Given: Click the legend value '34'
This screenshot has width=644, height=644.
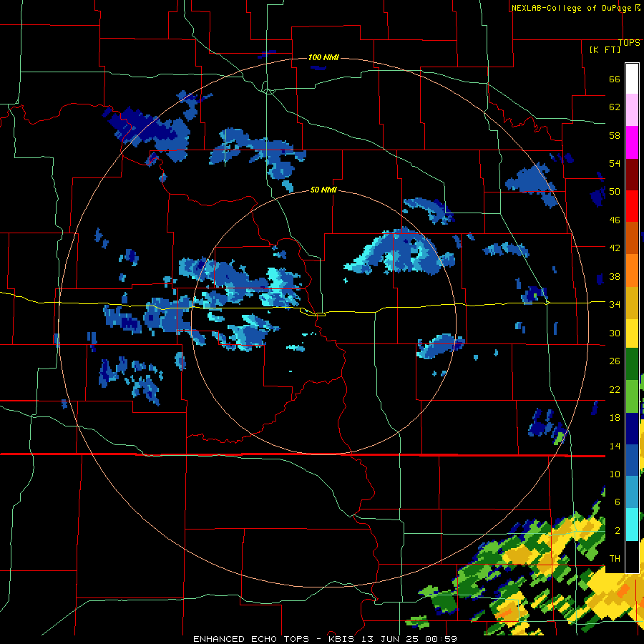Looking at the screenshot, I should point(615,304).
